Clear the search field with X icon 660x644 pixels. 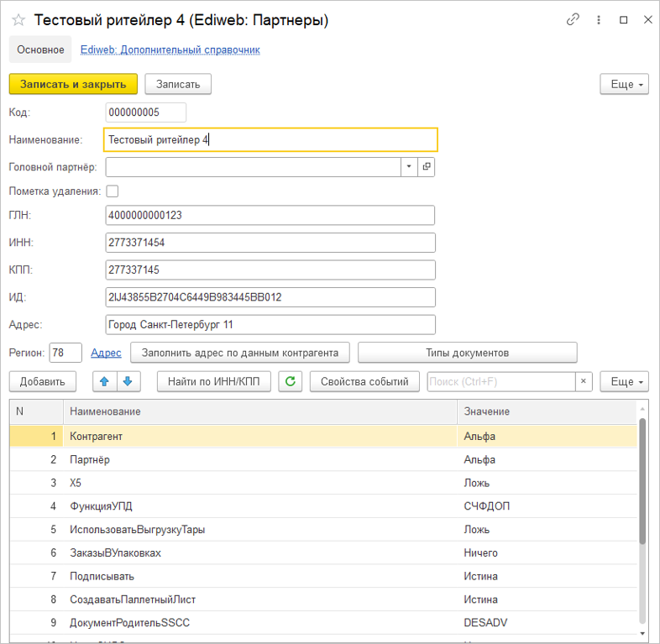click(x=584, y=381)
